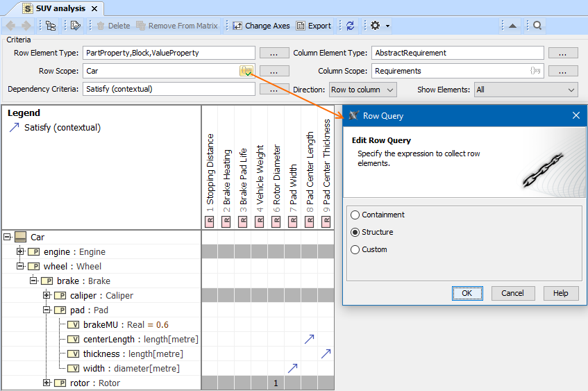Click the tree structure toolbar icon

click(x=51, y=26)
